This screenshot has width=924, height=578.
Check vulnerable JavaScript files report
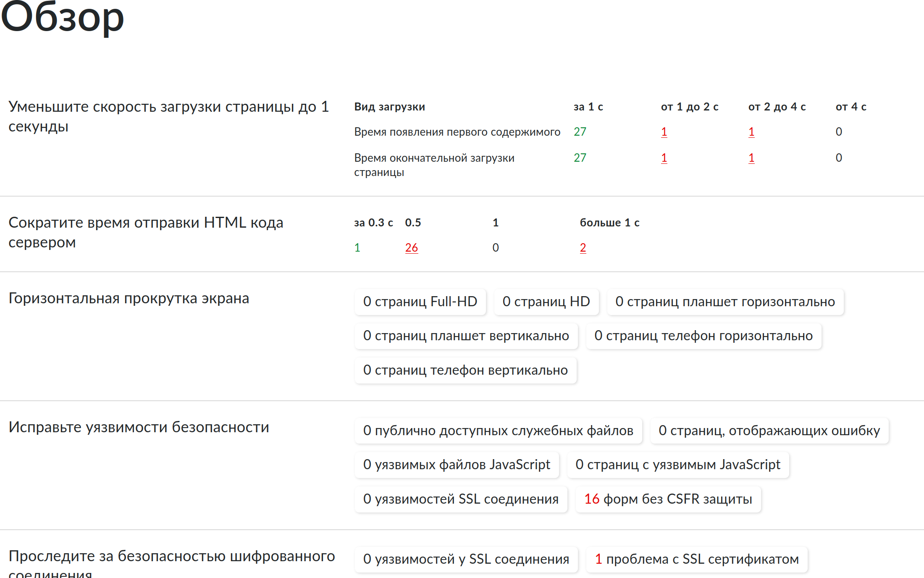[457, 465]
